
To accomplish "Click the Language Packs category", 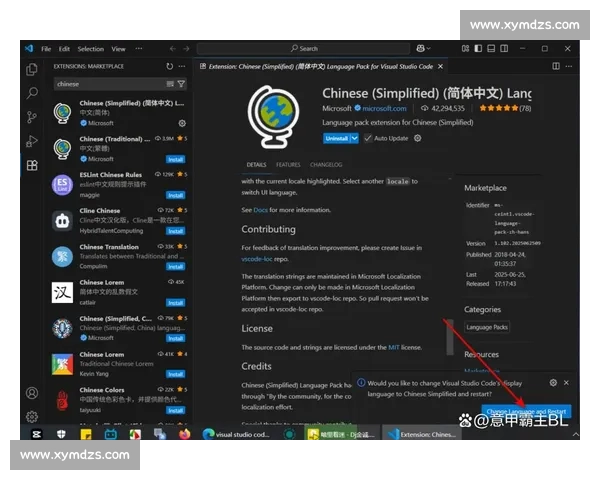I will 487,327.
